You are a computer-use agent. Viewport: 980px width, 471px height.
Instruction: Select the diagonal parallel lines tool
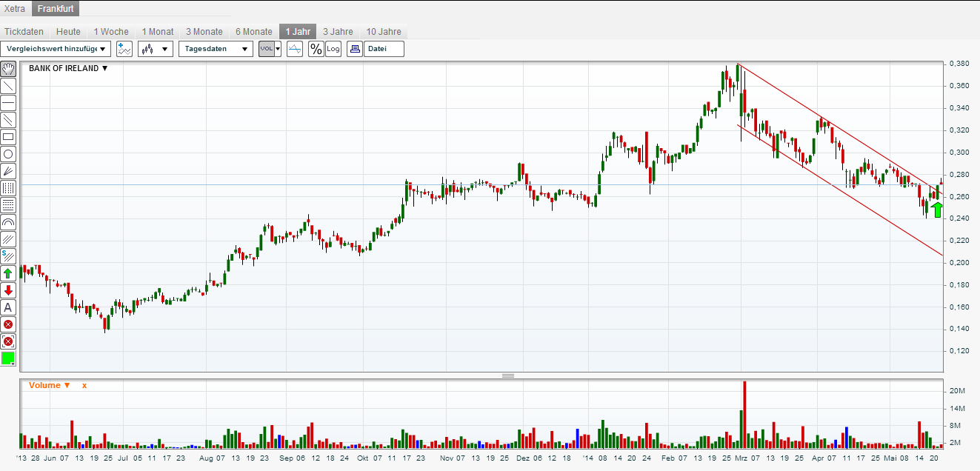(x=8, y=239)
